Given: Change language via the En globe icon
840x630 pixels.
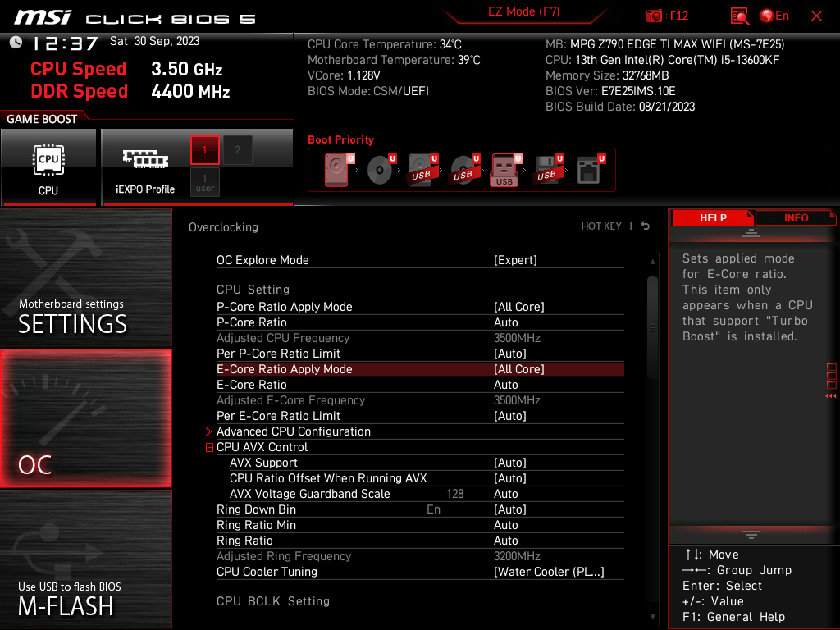Looking at the screenshot, I should pos(774,16).
